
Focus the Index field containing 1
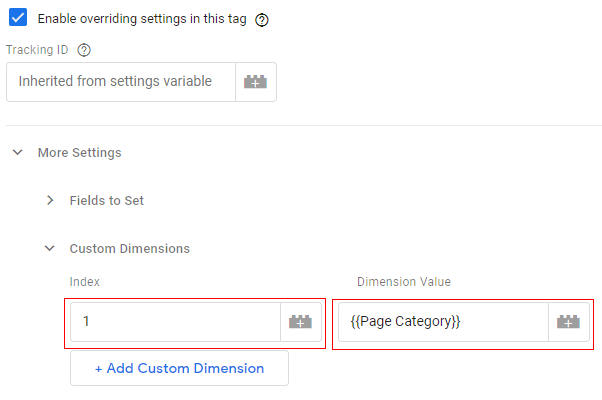[x=175, y=322]
